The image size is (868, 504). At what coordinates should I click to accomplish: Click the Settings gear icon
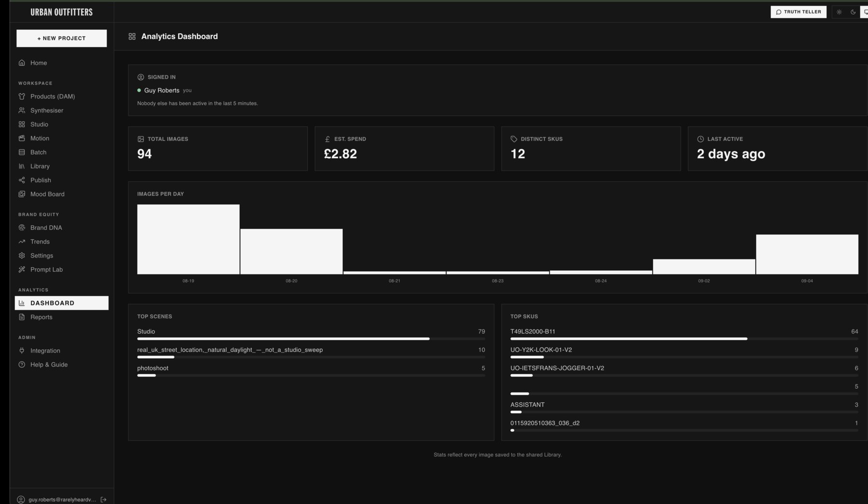coord(22,256)
